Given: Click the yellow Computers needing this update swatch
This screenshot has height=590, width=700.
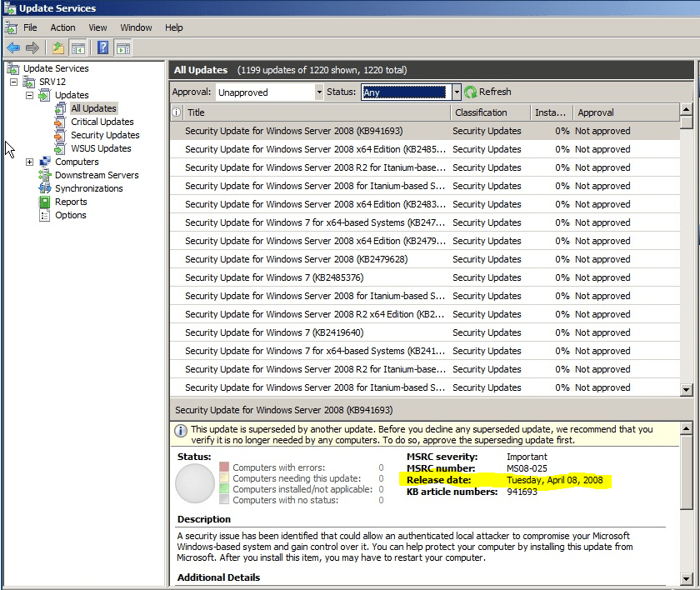Looking at the screenshot, I should pyautogui.click(x=224, y=478).
